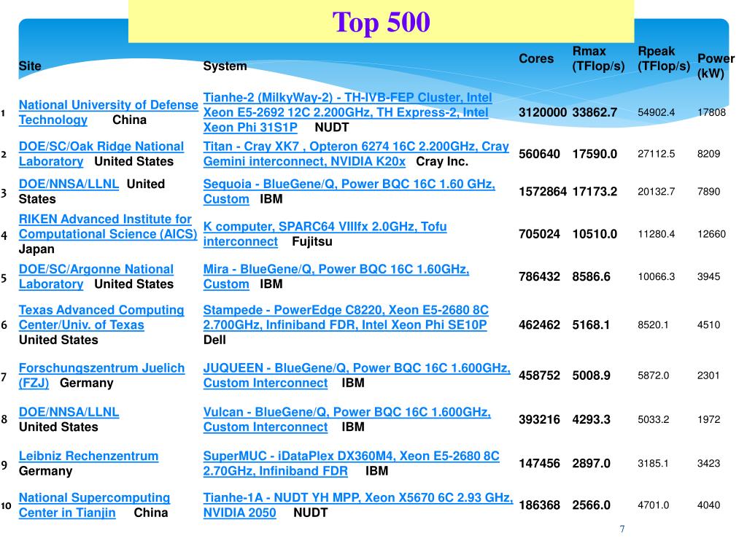Open the Tianhe-2 (MilkyWay-2) system link
The image size is (747, 560).
(347, 112)
